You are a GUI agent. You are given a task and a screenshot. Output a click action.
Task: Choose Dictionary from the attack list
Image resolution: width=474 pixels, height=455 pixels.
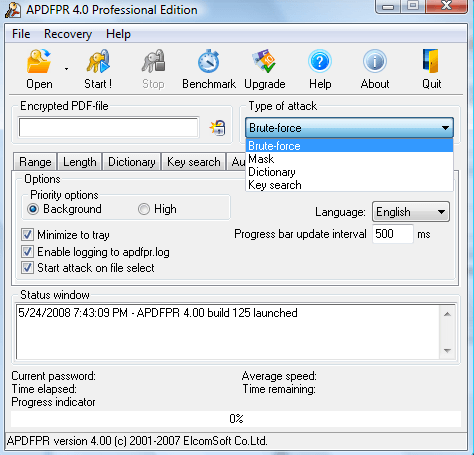[x=349, y=172]
